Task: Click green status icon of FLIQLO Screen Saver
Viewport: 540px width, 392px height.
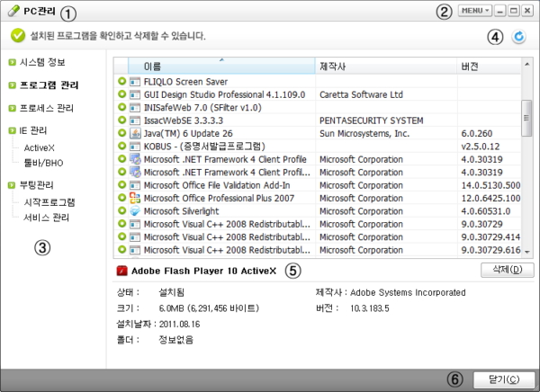Action: coord(121,81)
